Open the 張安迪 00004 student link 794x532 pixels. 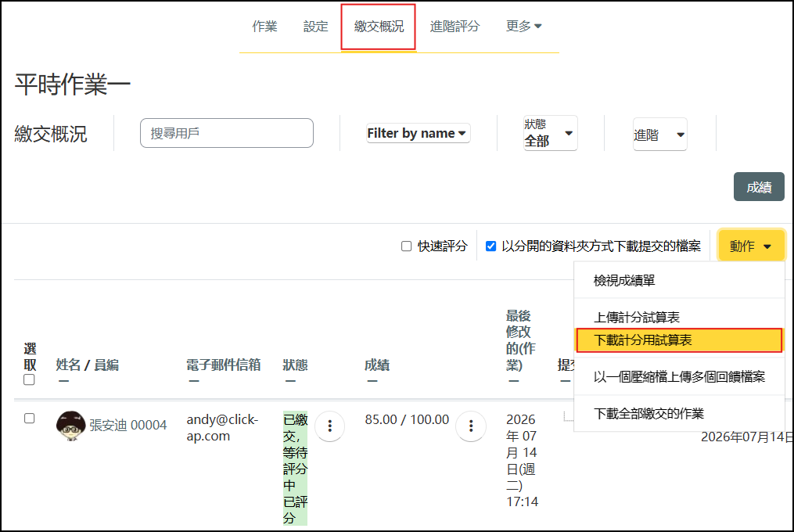(x=128, y=425)
